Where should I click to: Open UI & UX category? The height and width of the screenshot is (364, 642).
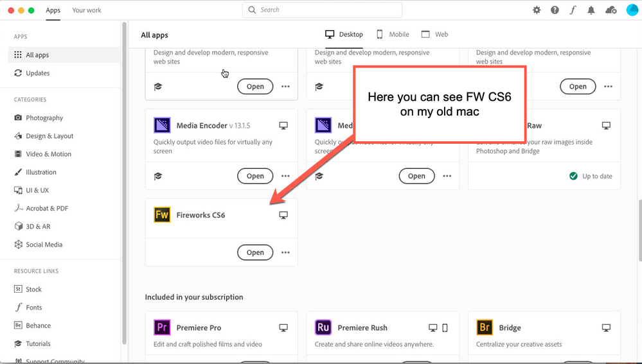coord(31,190)
